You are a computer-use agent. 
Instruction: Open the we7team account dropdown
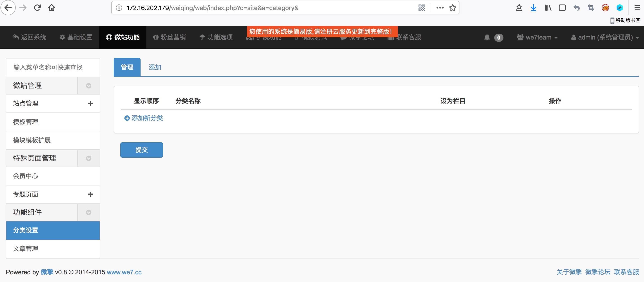[538, 37]
